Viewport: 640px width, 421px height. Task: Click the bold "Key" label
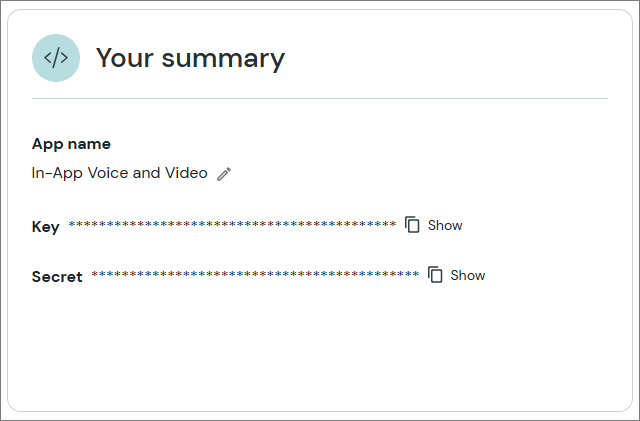tap(46, 226)
